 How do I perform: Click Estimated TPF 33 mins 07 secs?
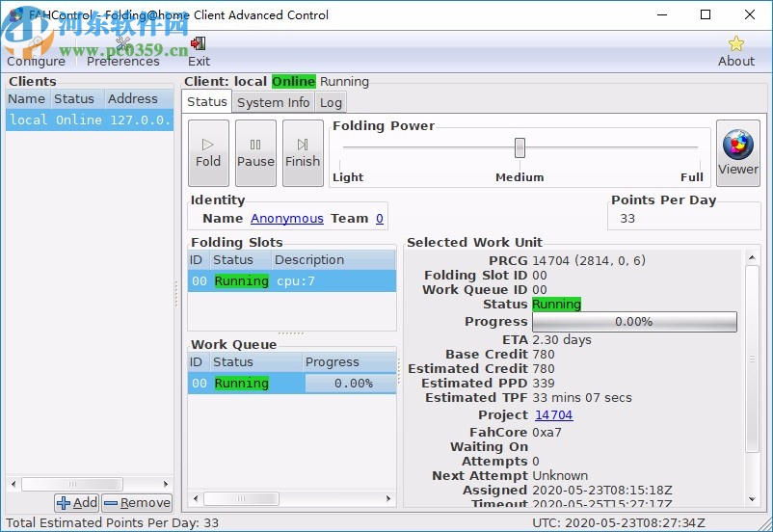click(x=582, y=398)
